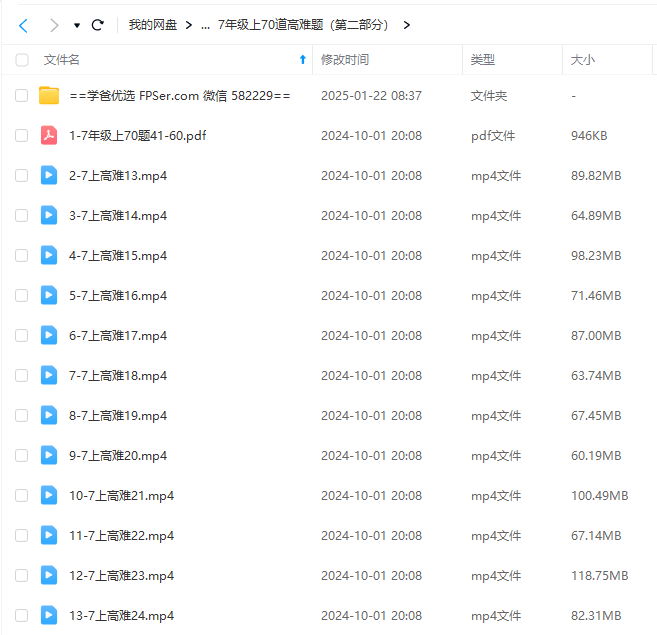Open 我的网盘 breadcrumb
Viewport: 657px width, 635px height.
[x=153, y=25]
